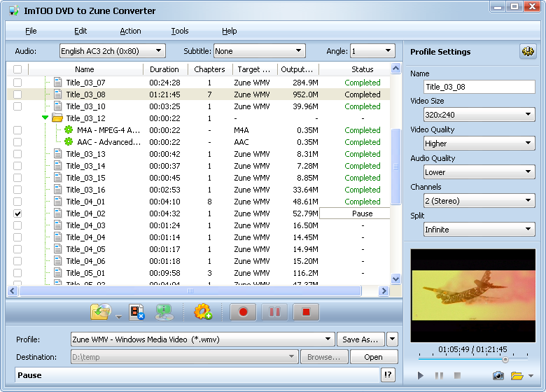Open the Video Size 320x240 dropdown
This screenshot has height=392, width=546.
479,114
